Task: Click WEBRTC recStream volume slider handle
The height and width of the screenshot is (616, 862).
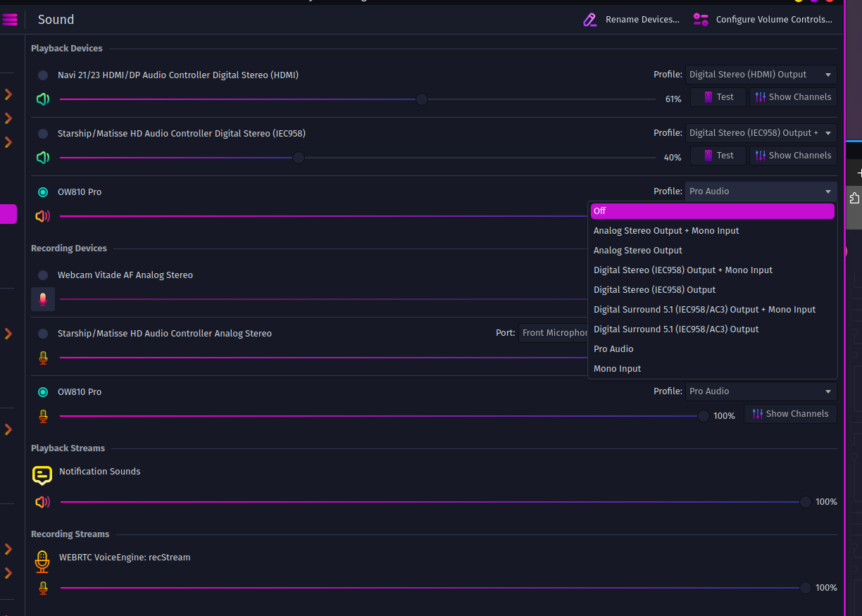Action: coord(806,588)
